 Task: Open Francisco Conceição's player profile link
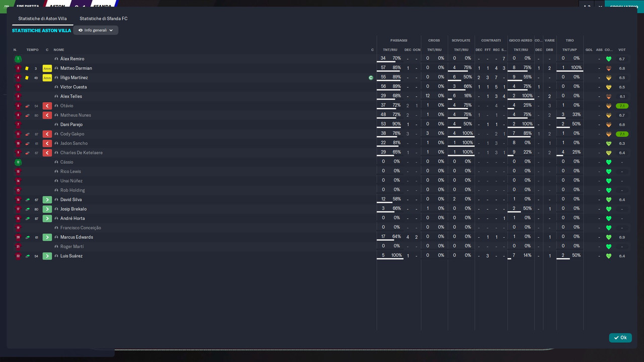click(x=80, y=228)
